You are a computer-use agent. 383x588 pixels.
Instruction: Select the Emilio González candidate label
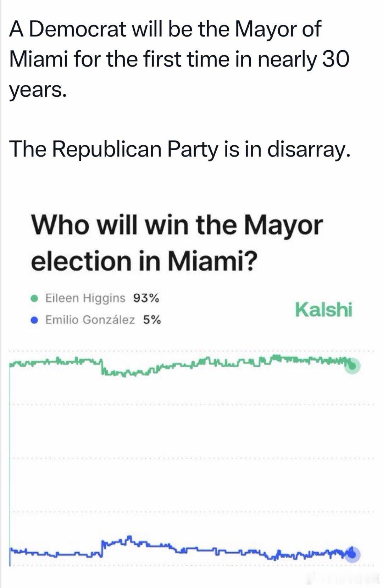tap(90, 320)
